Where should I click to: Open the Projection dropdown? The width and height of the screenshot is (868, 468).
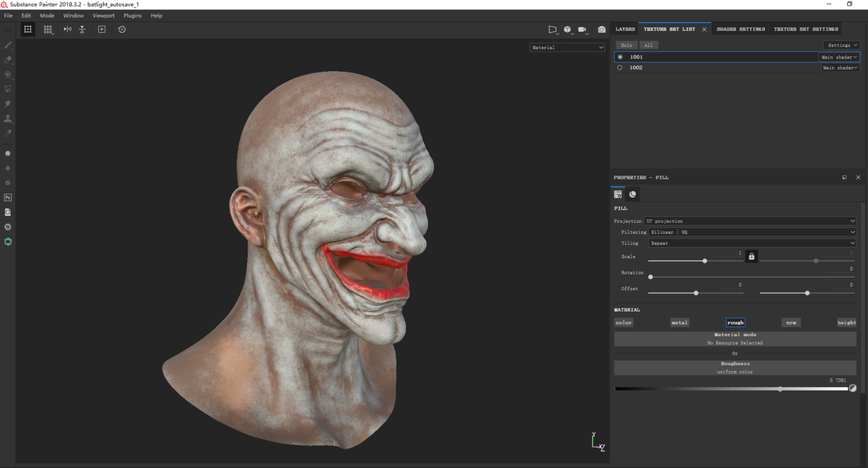click(x=750, y=222)
